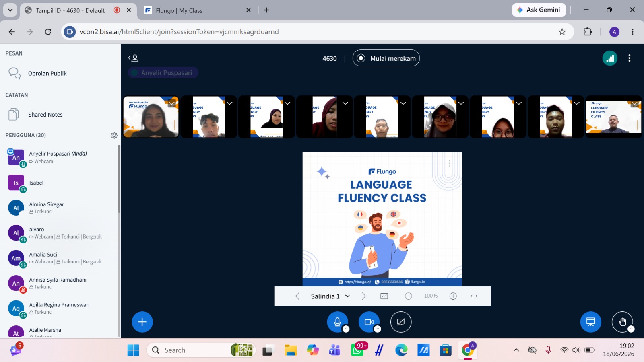The width and height of the screenshot is (644, 362).
Task: Close the Flungo | My Class tab
Action: click(x=248, y=10)
